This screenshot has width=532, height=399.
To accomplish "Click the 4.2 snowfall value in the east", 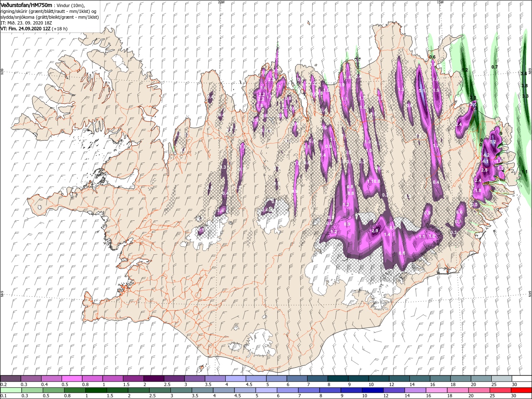I will (487, 155).
